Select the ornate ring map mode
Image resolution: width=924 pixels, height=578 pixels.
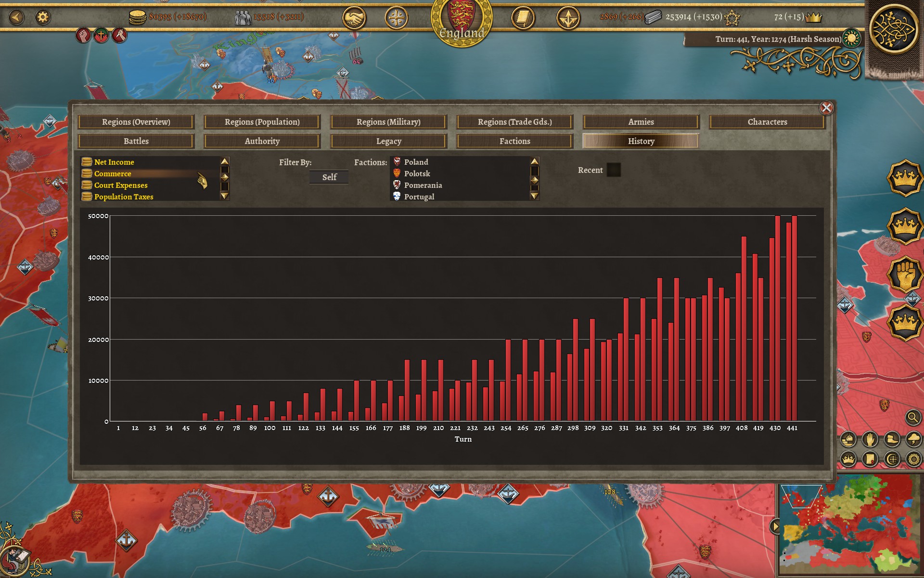coord(913,459)
